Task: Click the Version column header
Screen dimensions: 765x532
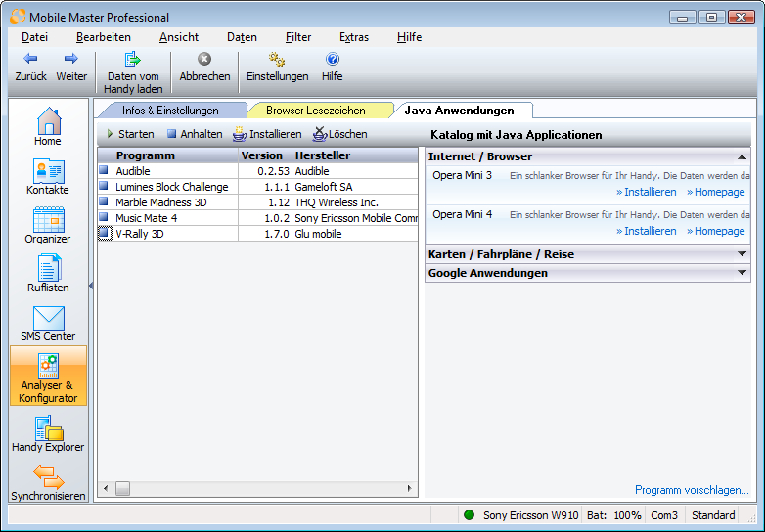Action: tap(261, 155)
